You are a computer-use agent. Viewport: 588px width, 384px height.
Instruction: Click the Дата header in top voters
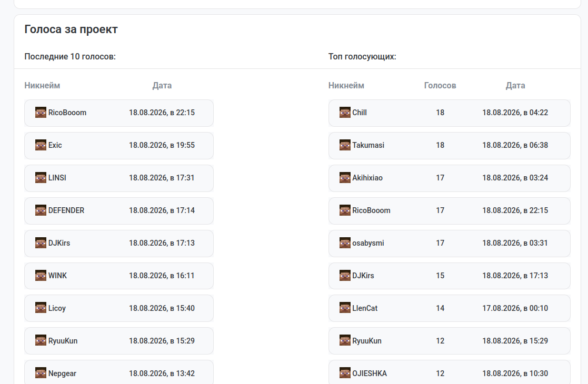[x=515, y=85]
